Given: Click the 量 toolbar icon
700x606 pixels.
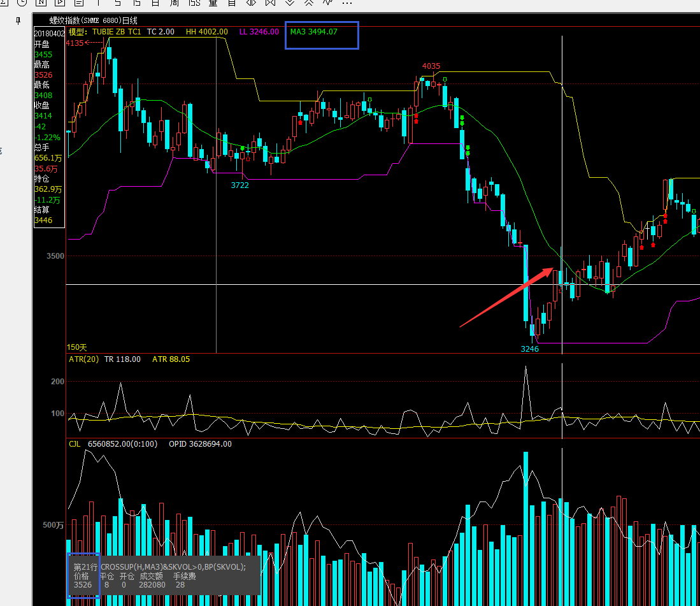Looking at the screenshot, I should 213,3.
